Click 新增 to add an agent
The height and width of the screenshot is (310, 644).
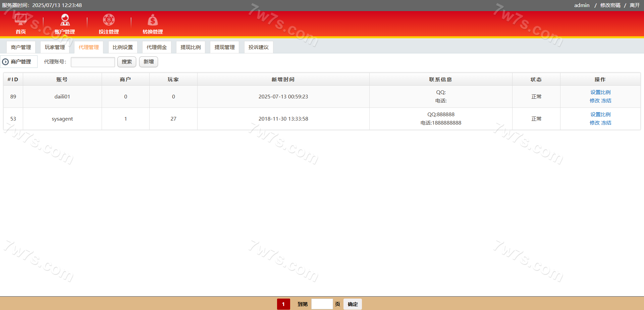click(149, 62)
